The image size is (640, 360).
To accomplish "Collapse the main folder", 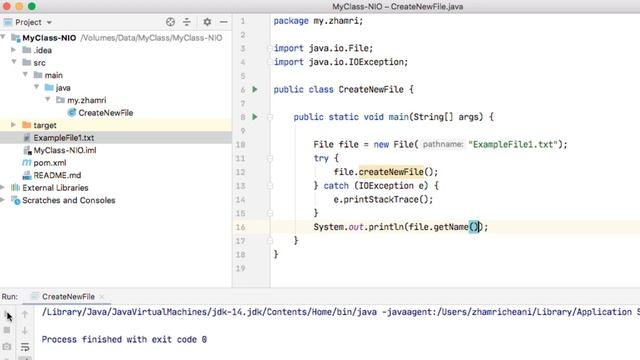I will click(25, 75).
